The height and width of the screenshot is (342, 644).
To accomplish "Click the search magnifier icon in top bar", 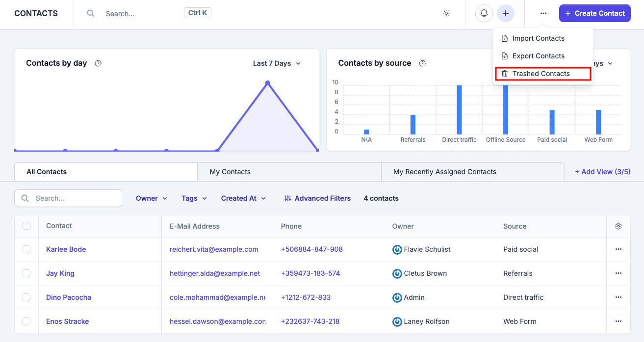I will click(x=91, y=14).
